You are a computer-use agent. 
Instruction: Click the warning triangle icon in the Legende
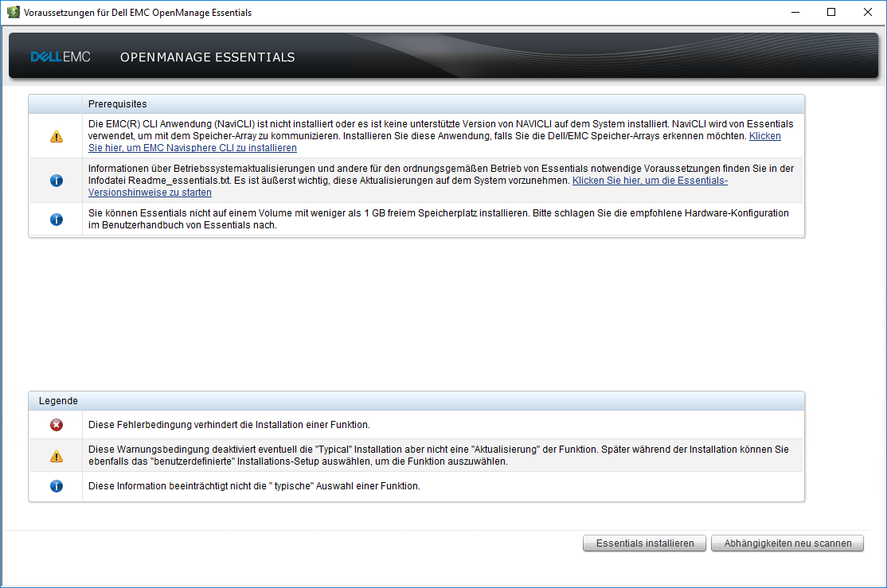pos(57,456)
